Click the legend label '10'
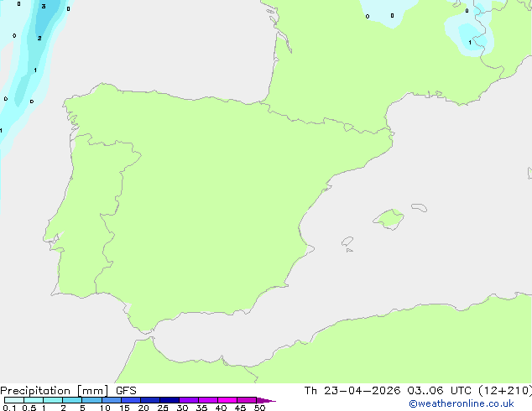Screen dimensions: 532x411 click(105, 408)
